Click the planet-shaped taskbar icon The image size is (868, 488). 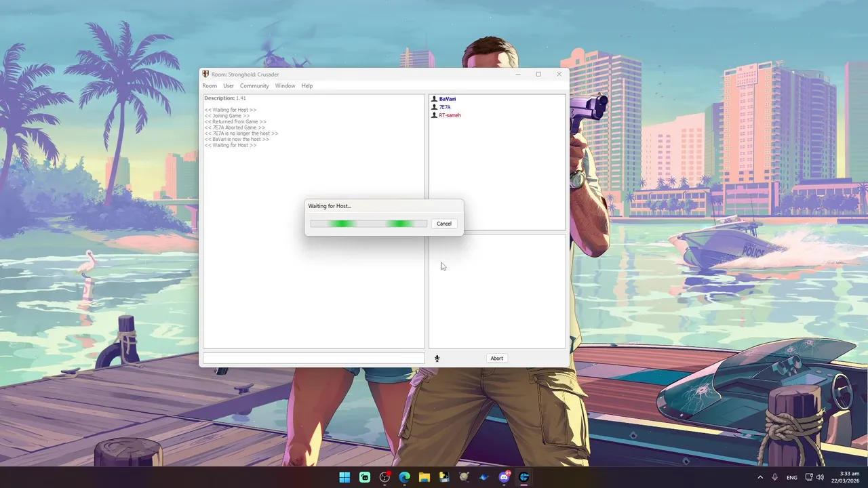click(x=464, y=477)
